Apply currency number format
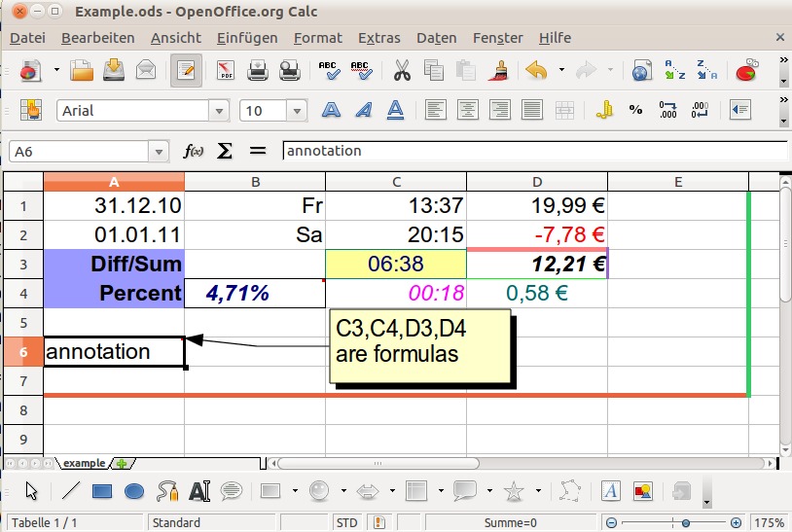The image size is (792, 532). [x=604, y=110]
